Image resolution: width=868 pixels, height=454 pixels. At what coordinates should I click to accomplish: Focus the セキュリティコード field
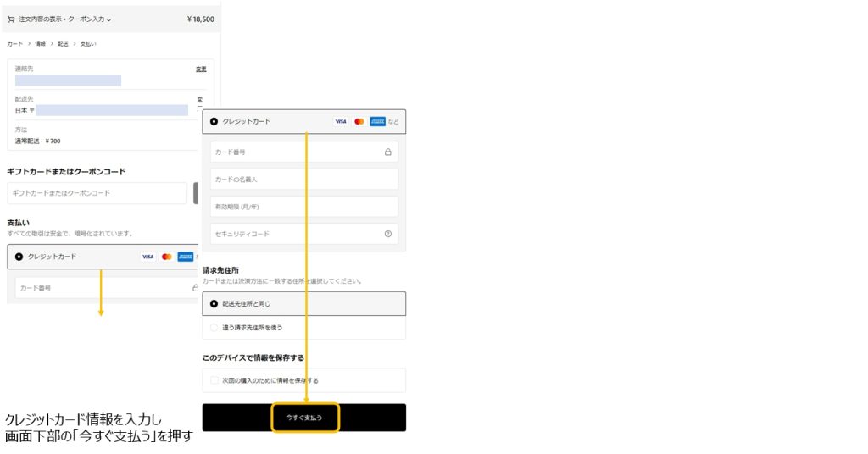[304, 234]
